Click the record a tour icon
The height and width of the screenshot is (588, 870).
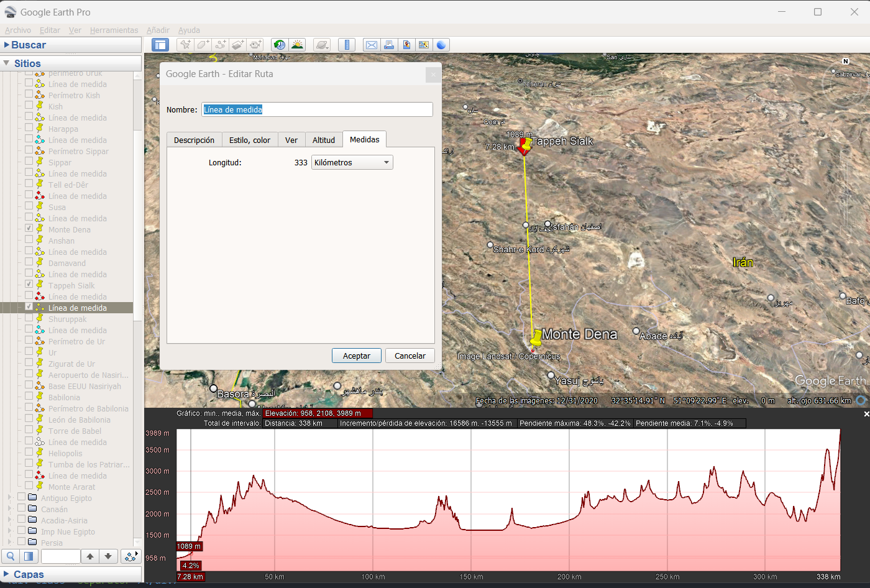tap(255, 45)
